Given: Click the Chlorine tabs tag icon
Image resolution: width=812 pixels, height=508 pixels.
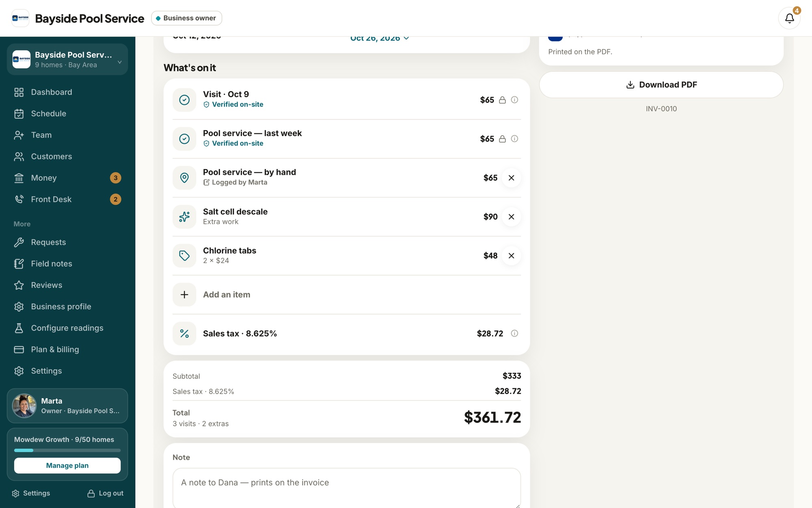Looking at the screenshot, I should click(184, 256).
